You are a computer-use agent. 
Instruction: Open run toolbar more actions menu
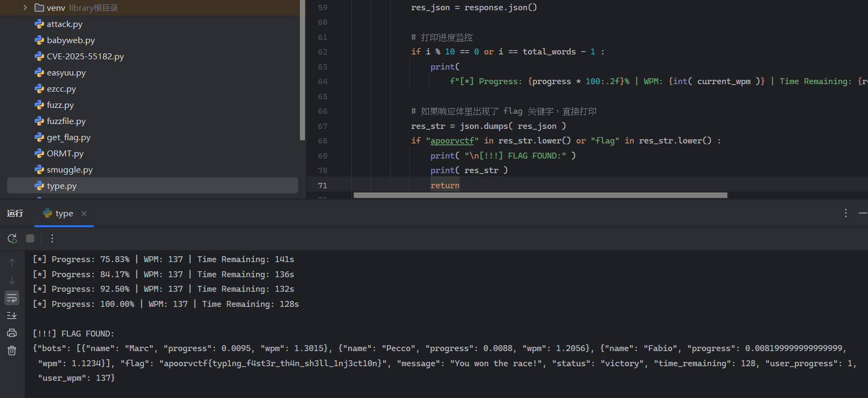point(52,238)
